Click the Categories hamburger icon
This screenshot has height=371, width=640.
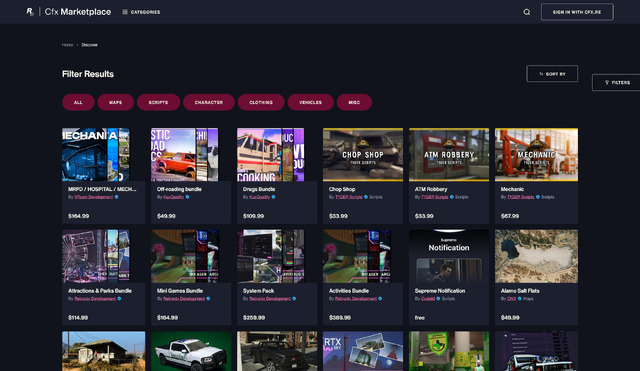pos(125,12)
